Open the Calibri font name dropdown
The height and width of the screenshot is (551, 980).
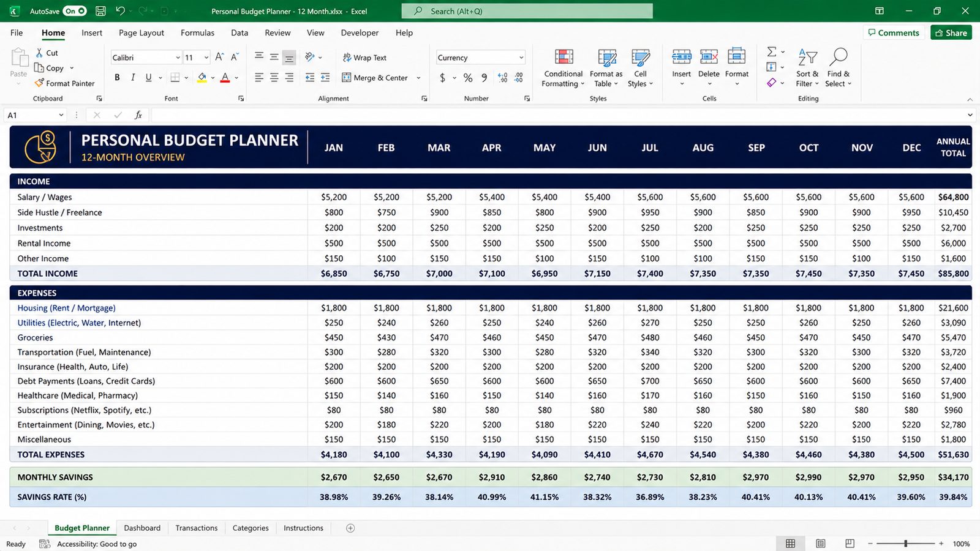pos(178,58)
